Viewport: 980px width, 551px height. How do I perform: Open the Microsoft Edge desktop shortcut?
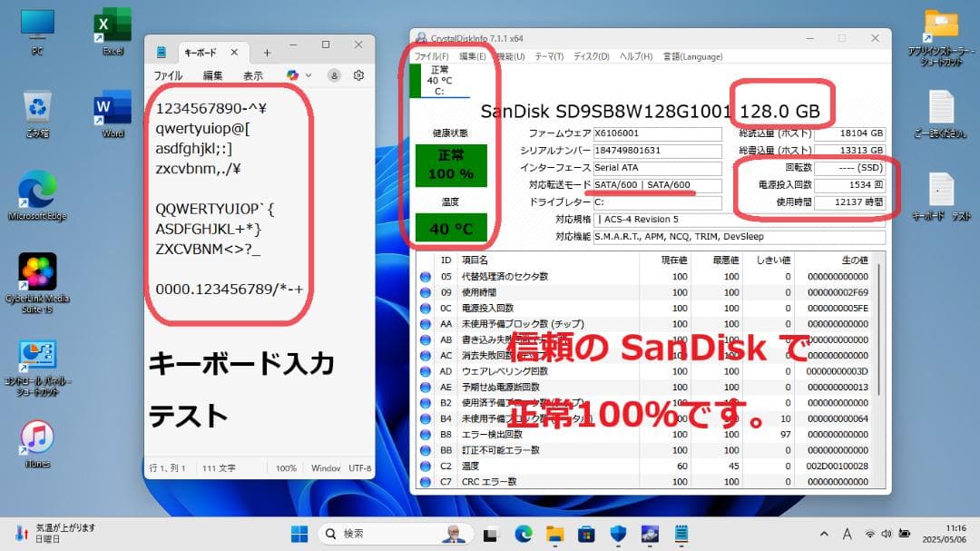[x=37, y=196]
